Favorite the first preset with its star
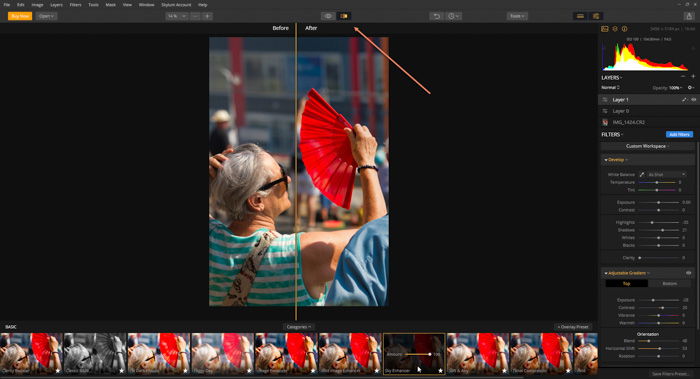This screenshot has height=379, width=700. coord(58,371)
